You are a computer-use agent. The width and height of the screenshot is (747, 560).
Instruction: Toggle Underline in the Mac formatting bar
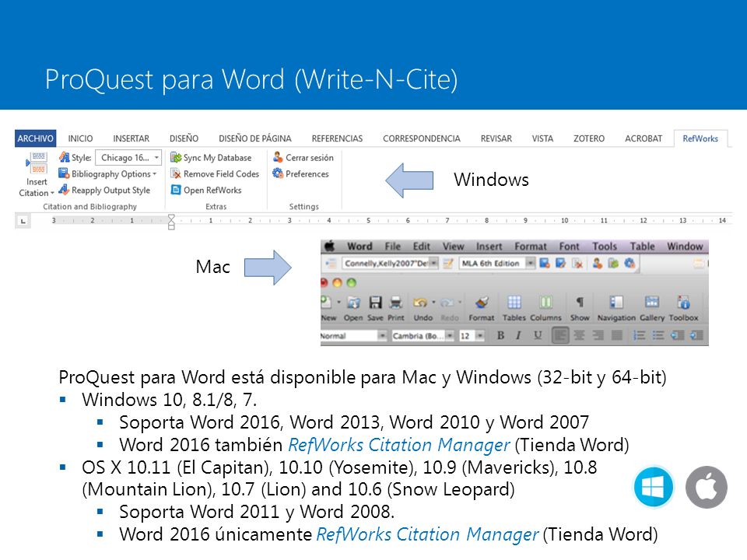(538, 336)
